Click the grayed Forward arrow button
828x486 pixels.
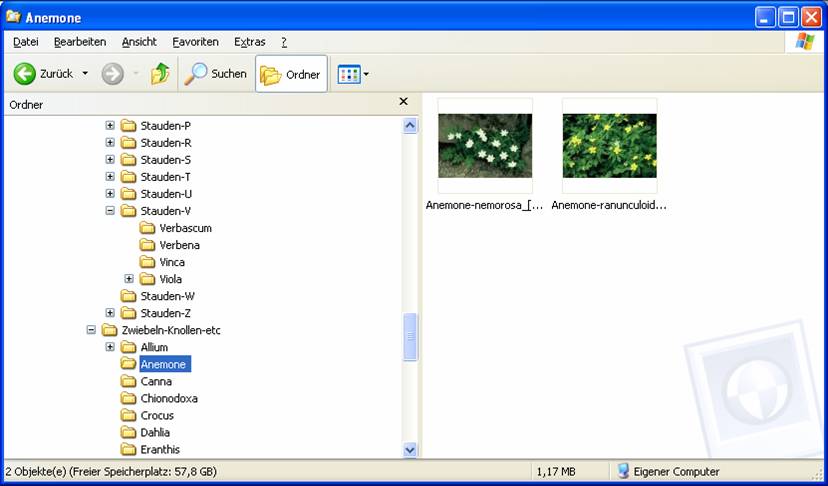(x=112, y=74)
